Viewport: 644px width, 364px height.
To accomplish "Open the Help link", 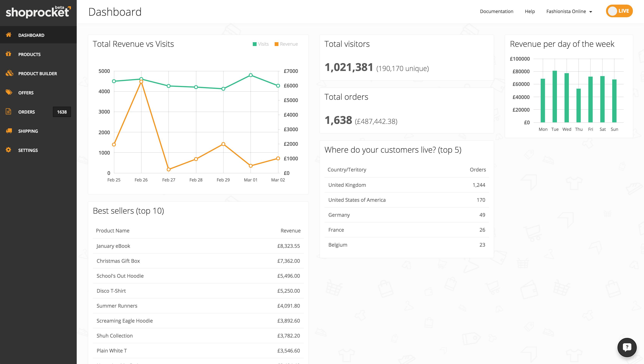I will click(x=530, y=12).
